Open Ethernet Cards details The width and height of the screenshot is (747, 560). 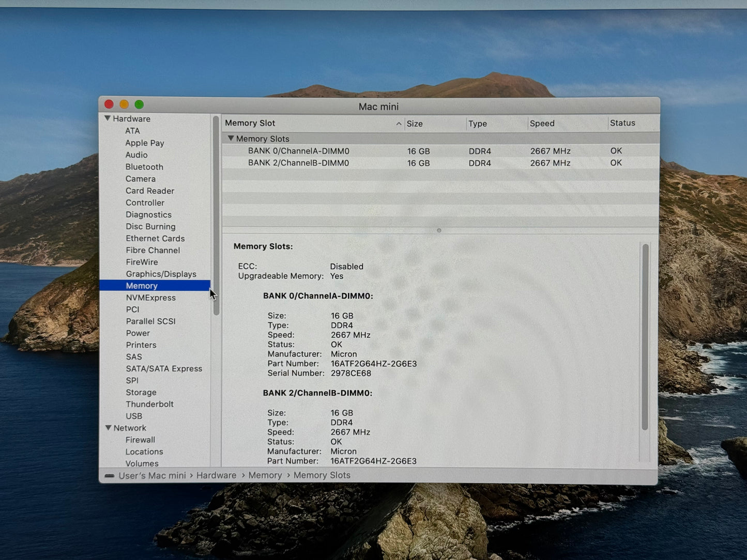(155, 238)
